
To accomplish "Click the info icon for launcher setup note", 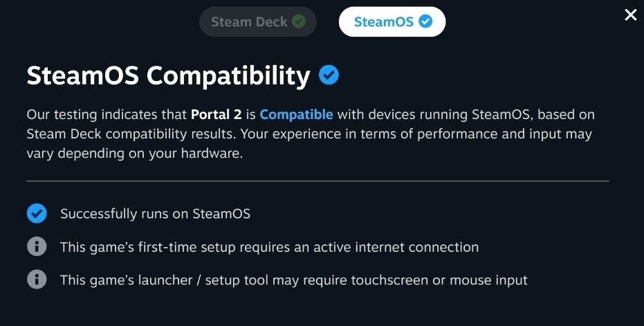I will (37, 280).
